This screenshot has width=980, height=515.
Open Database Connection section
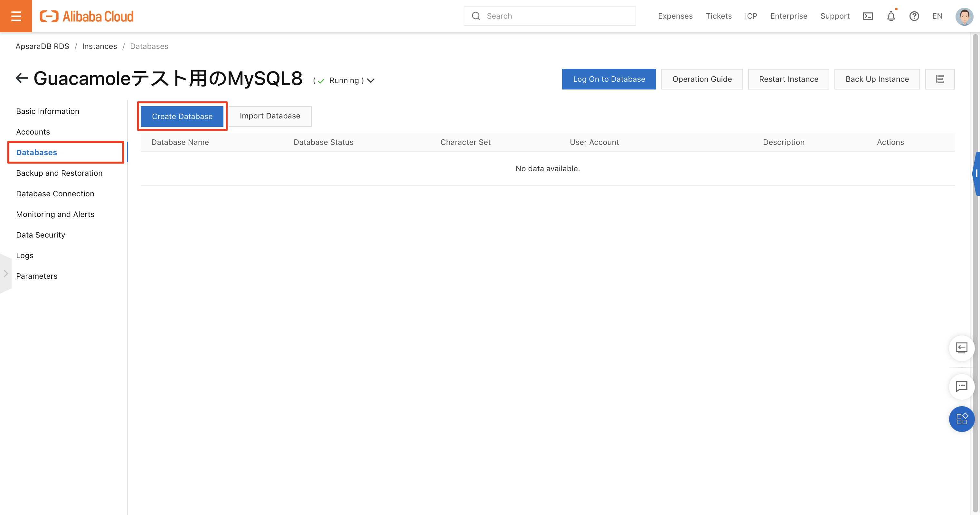pos(55,193)
